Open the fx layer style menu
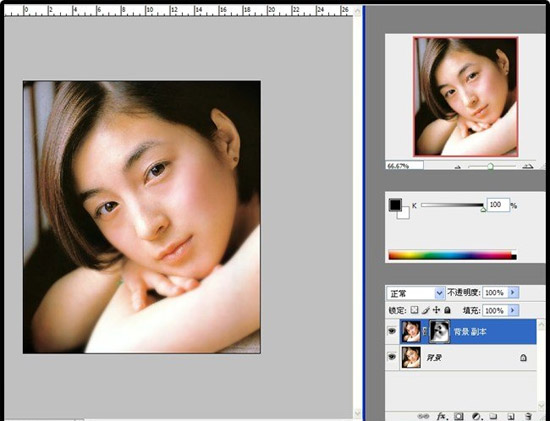The width and height of the screenshot is (550, 421). [x=442, y=416]
